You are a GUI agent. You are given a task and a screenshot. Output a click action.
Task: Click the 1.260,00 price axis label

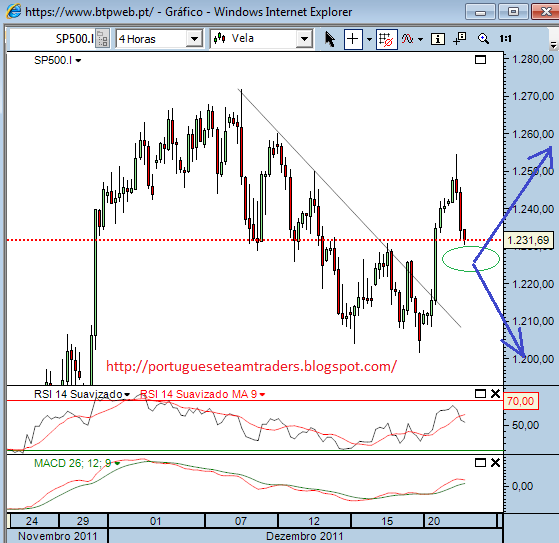click(x=533, y=134)
